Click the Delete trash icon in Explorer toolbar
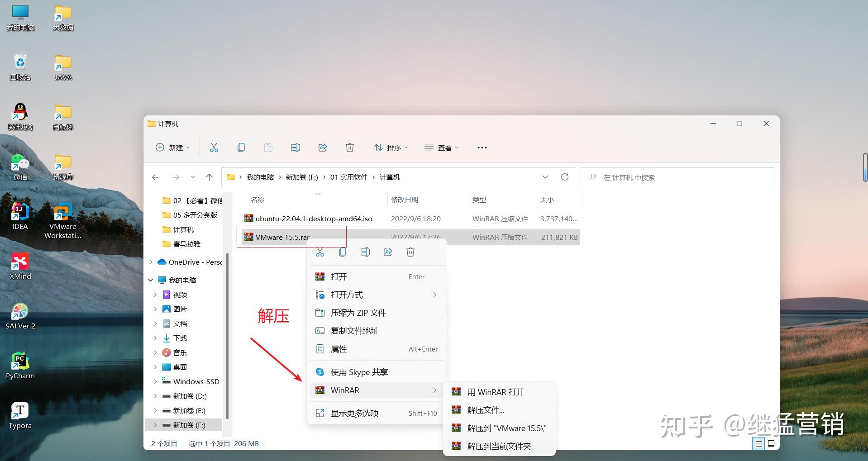The height and width of the screenshot is (461, 868). (x=350, y=147)
